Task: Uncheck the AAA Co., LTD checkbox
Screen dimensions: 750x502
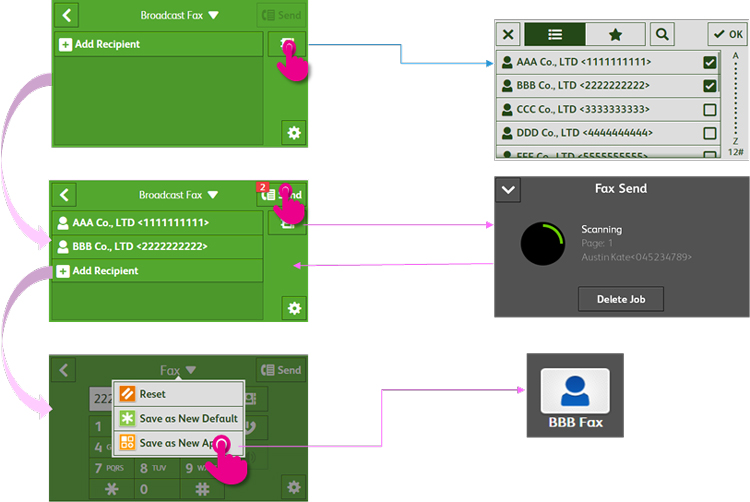Action: click(710, 62)
